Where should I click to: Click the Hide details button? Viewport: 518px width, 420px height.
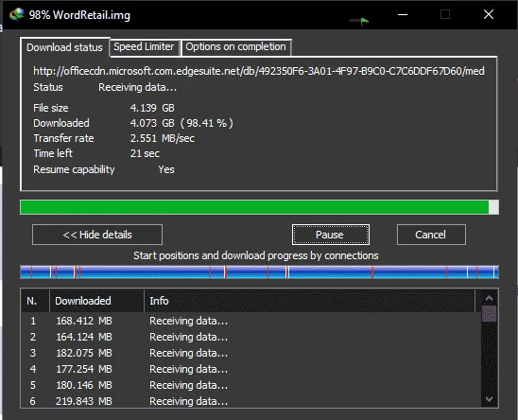(97, 235)
